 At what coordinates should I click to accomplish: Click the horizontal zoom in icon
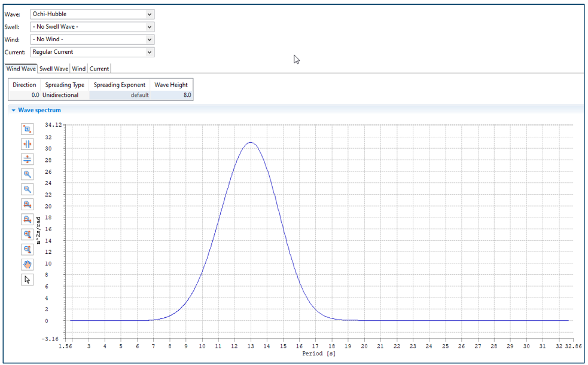click(27, 204)
